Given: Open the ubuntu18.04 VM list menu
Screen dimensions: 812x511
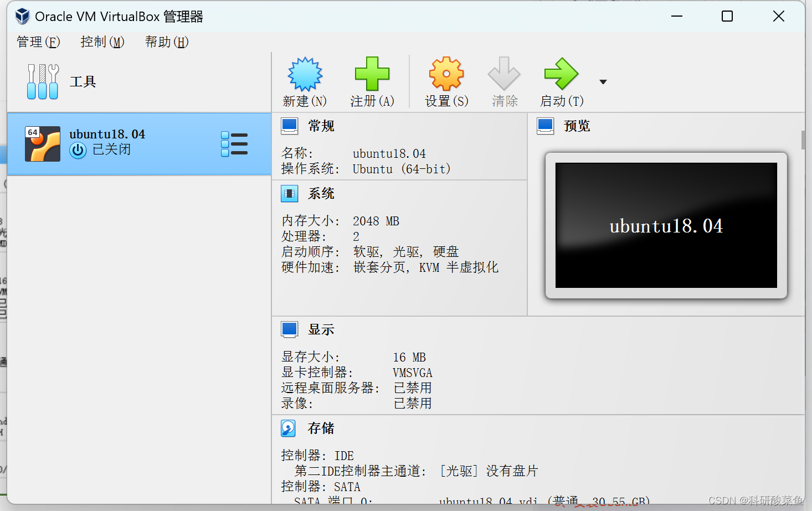Looking at the screenshot, I should click(x=234, y=143).
